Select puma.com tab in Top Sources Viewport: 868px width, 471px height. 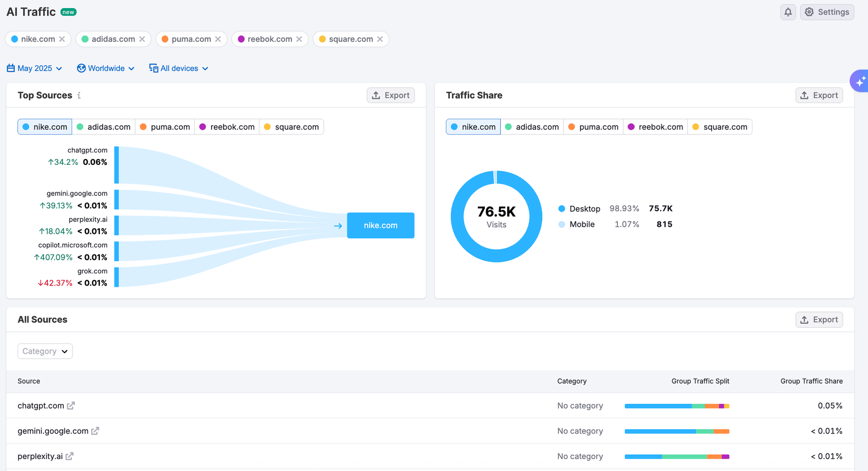click(x=165, y=127)
